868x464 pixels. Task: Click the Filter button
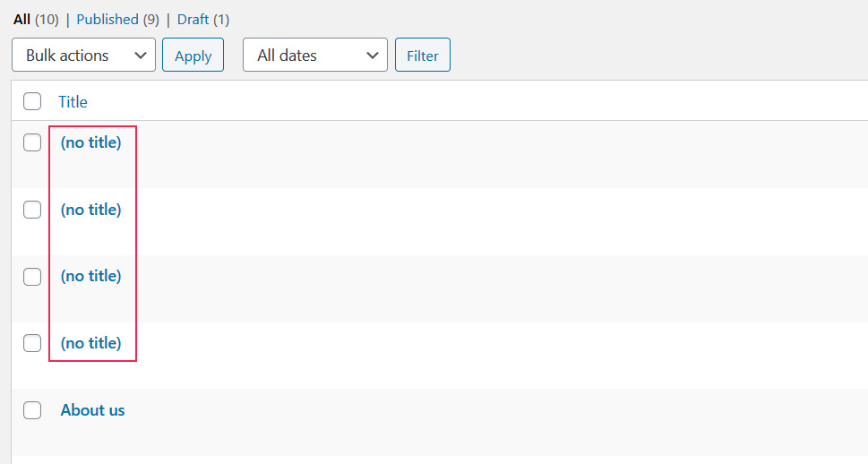[x=422, y=55]
